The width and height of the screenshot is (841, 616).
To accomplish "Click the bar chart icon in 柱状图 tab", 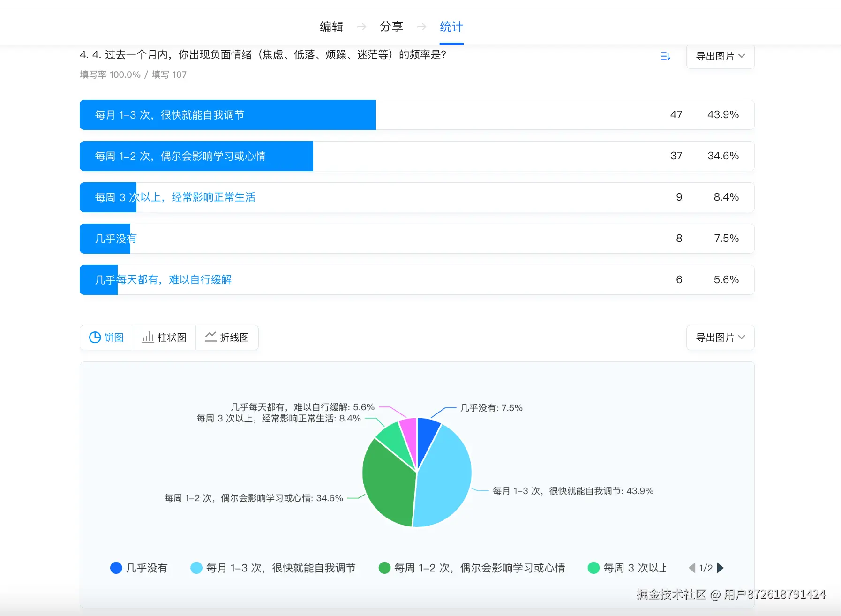I will 148,338.
